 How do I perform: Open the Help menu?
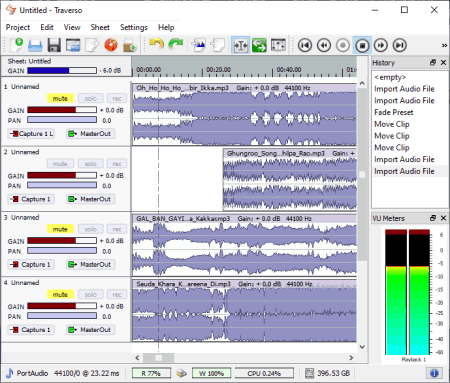coord(166,27)
